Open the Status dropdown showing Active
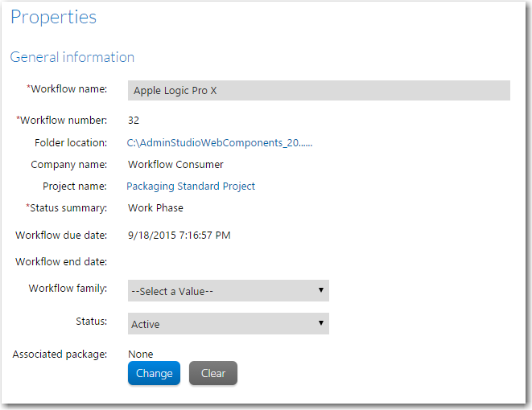 click(x=229, y=324)
